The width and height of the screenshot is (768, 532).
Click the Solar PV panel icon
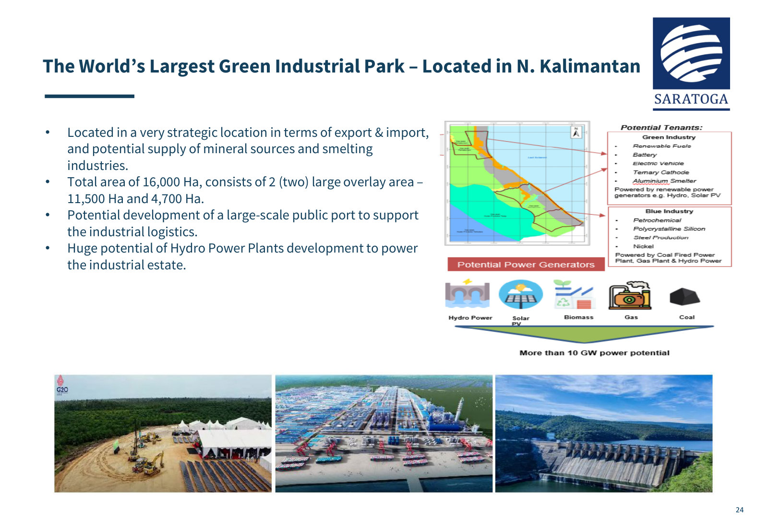point(521,295)
